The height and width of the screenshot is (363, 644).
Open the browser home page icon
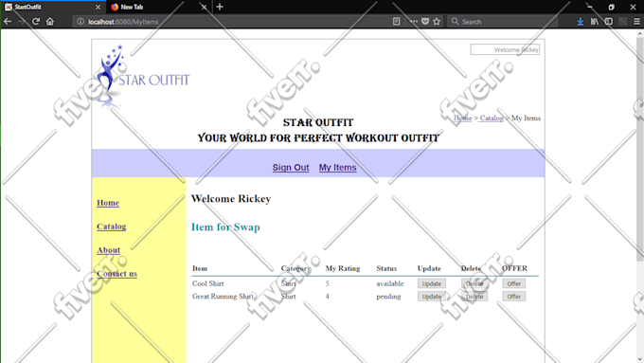pyautogui.click(x=49, y=22)
